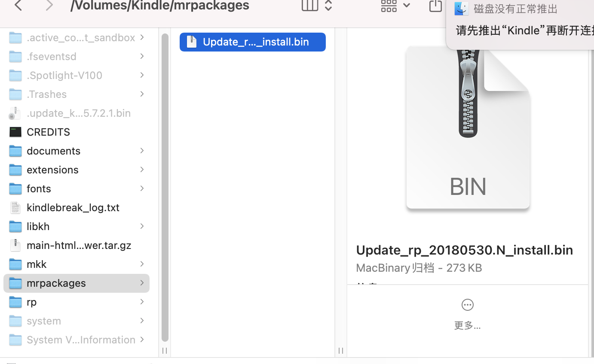
Task: Click the mkk folder icon
Action: coord(15,264)
